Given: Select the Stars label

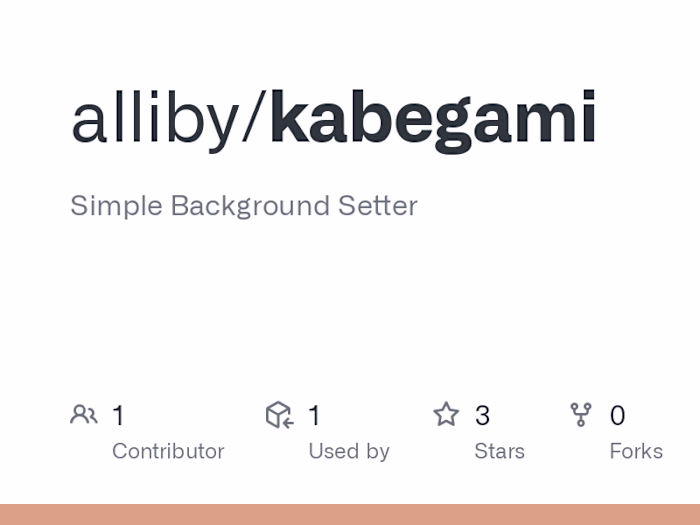Looking at the screenshot, I should pos(499,451).
